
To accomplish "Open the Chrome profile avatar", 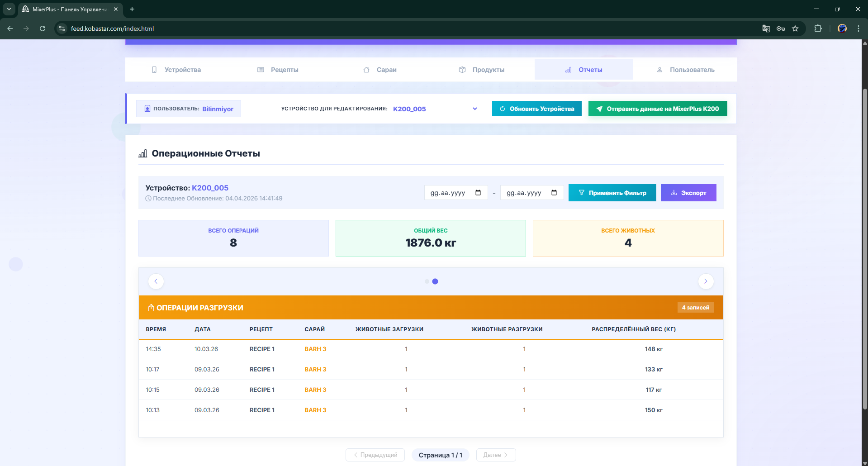I will point(842,29).
